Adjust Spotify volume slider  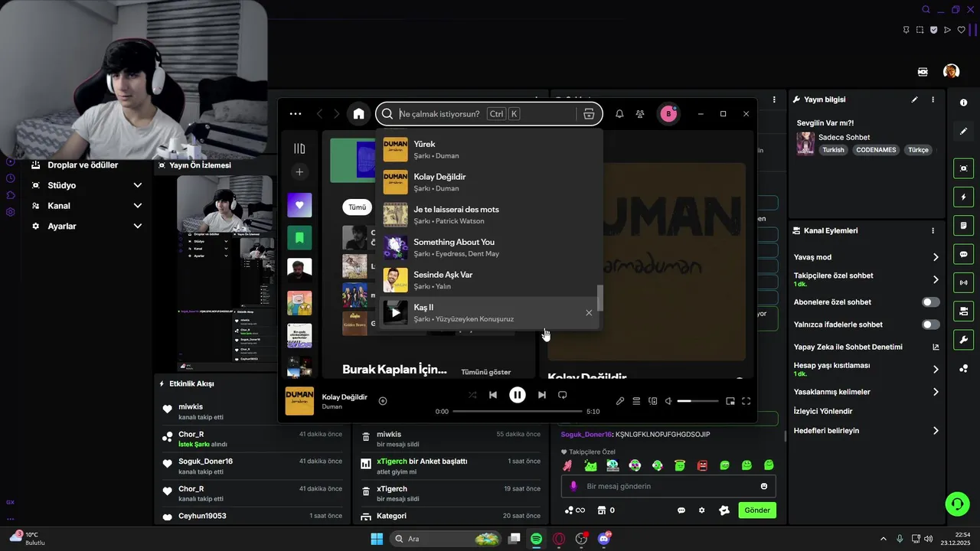pos(697,401)
